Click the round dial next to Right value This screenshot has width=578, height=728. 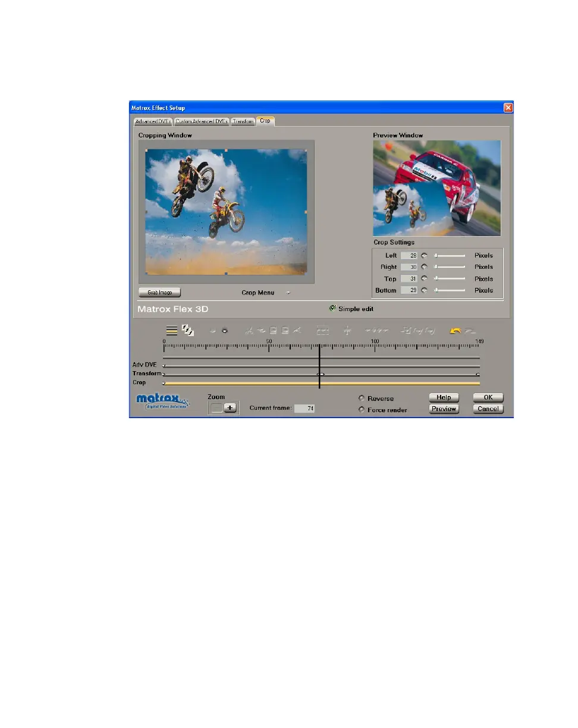[x=424, y=267]
